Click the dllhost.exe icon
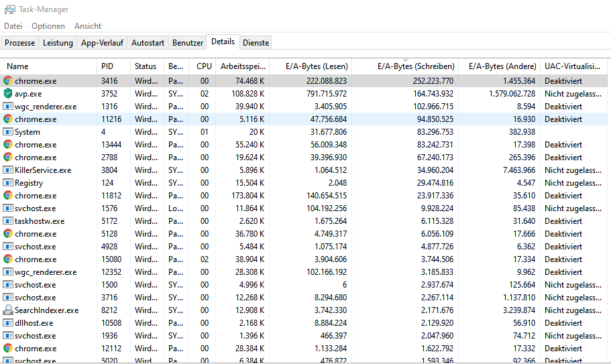The height and width of the screenshot is (364, 611). pos(8,322)
